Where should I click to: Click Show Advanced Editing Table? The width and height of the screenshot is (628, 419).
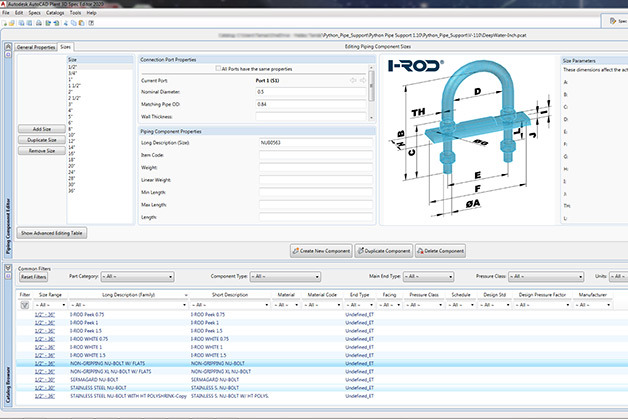coord(53,232)
